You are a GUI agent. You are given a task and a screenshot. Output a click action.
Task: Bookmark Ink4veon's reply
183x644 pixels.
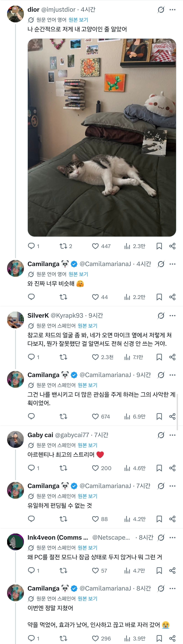click(159, 571)
